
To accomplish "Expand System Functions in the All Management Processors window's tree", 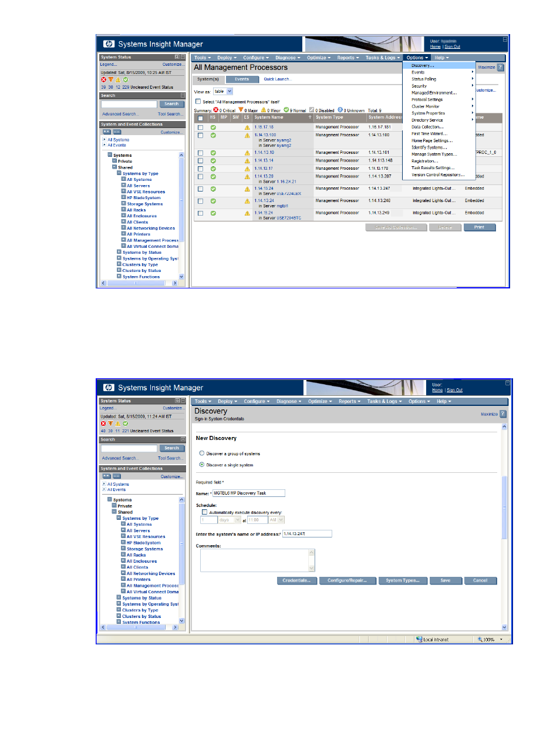I will pos(119,276).
